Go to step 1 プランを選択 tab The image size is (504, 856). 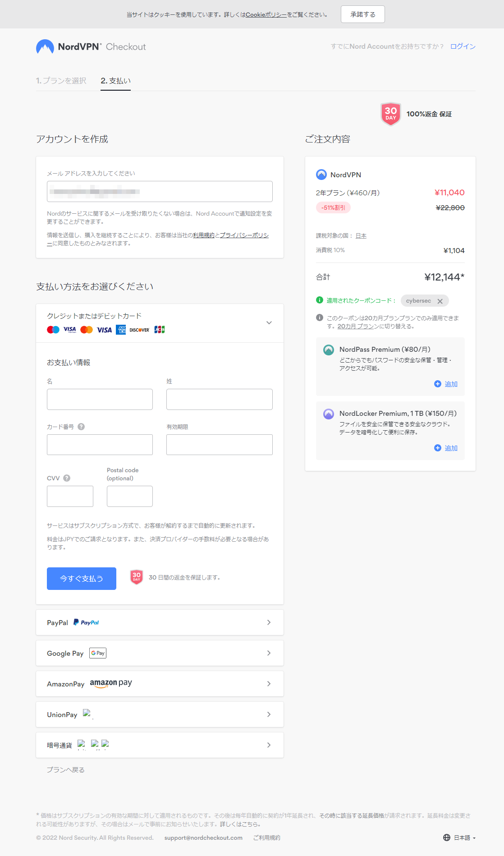pos(61,81)
